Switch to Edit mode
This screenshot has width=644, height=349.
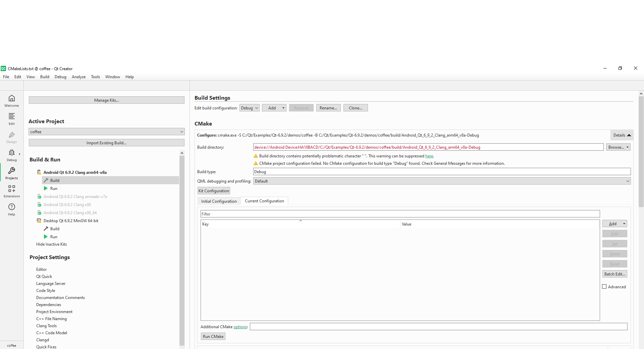[12, 118]
